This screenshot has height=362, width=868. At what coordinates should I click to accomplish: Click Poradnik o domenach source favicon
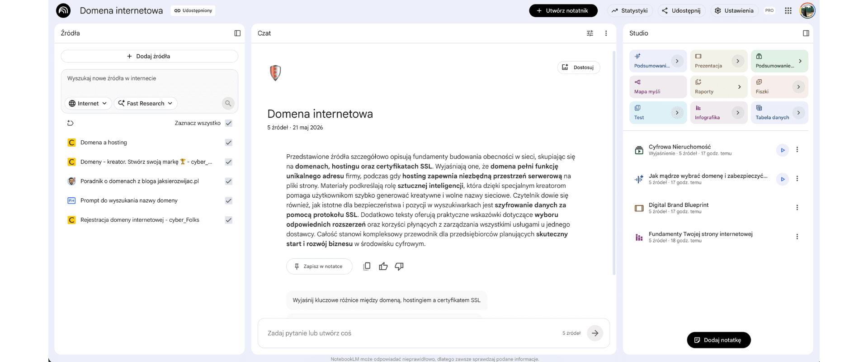point(71,181)
